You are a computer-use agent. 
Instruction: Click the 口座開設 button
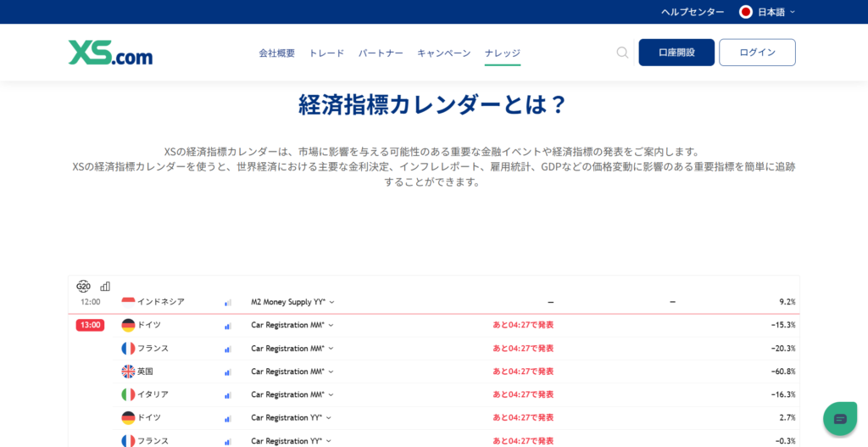(x=676, y=53)
